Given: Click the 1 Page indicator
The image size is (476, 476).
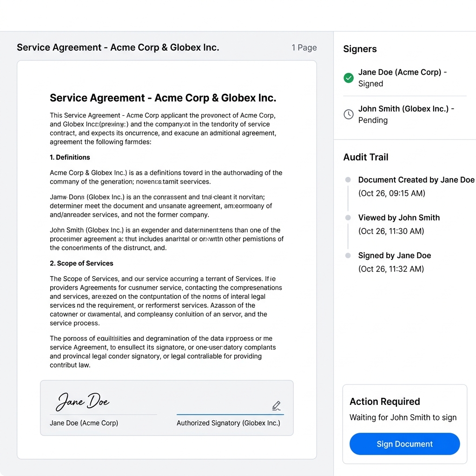Looking at the screenshot, I should click(x=304, y=48).
